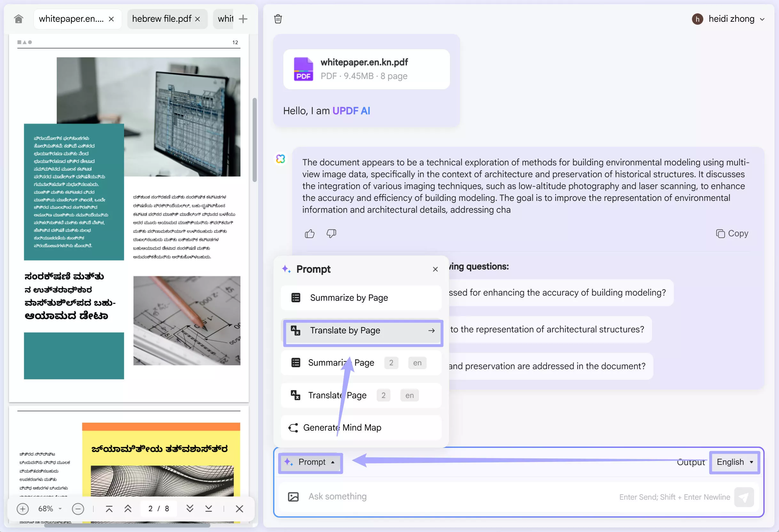Jump to the last page icon
779x532 pixels.
(209, 509)
